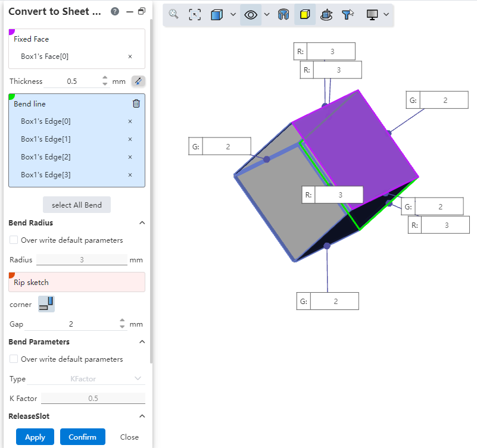Image resolution: width=477 pixels, height=448 pixels.
Task: Select the section view icon
Action: click(283, 14)
